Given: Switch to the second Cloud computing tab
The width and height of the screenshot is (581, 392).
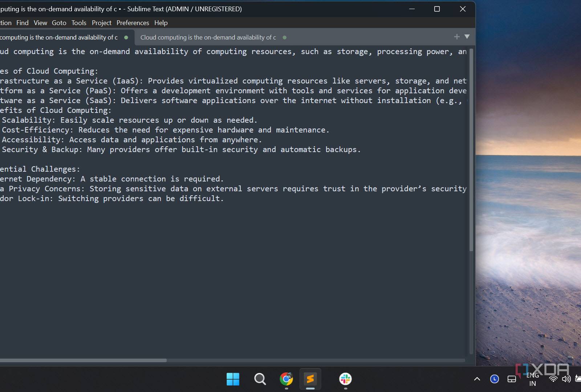Looking at the screenshot, I should 208,37.
